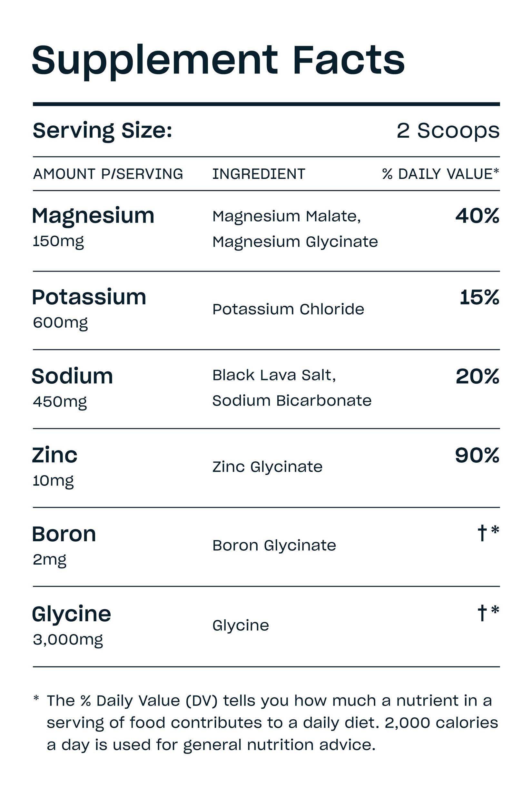532x798 pixels.
Task: Click the Serving Size label
Action: click(103, 131)
